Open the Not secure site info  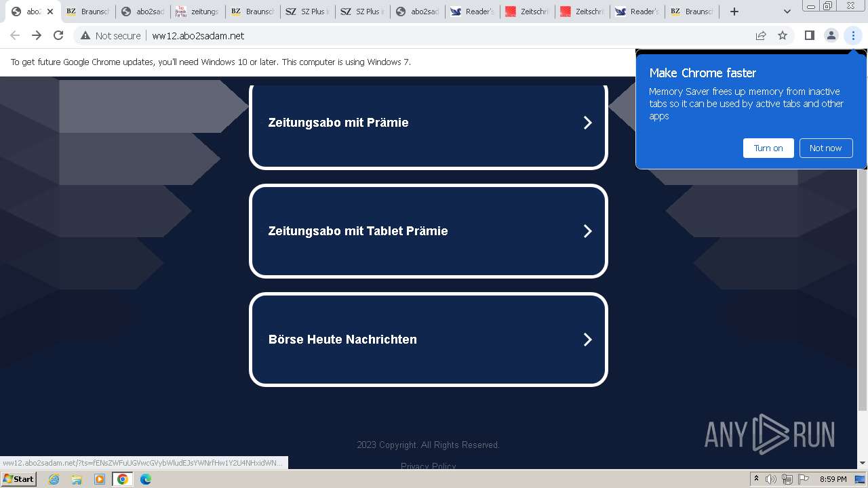(x=111, y=35)
